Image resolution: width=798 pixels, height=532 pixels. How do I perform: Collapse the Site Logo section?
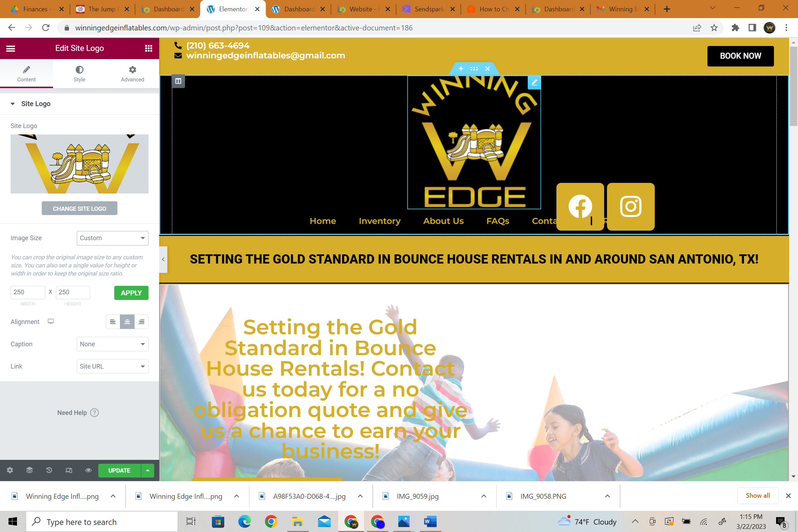13,104
